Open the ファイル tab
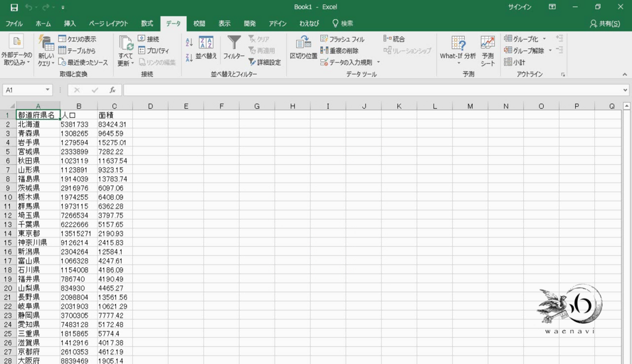 pyautogui.click(x=14, y=23)
